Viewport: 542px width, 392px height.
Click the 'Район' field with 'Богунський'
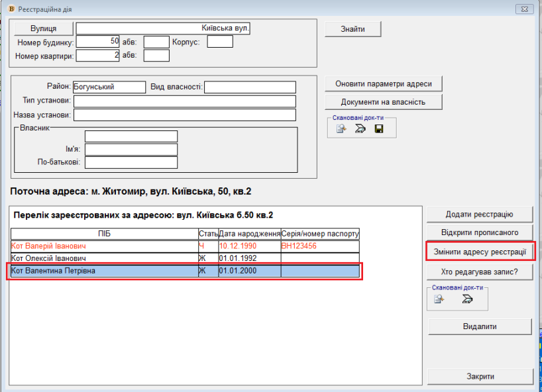point(109,87)
